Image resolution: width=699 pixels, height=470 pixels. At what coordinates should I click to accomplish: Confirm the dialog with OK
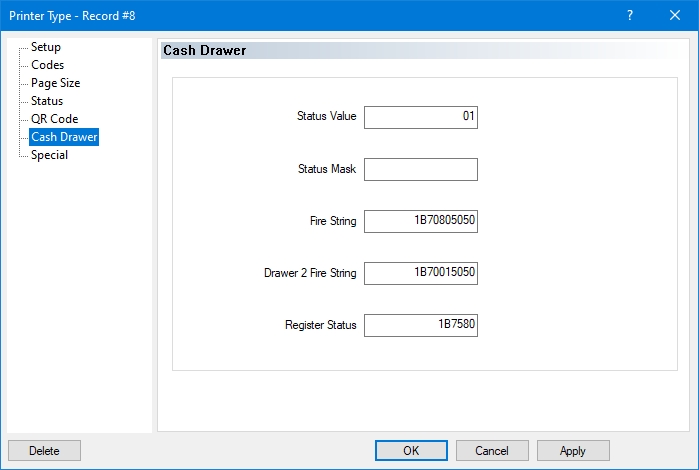click(x=411, y=451)
